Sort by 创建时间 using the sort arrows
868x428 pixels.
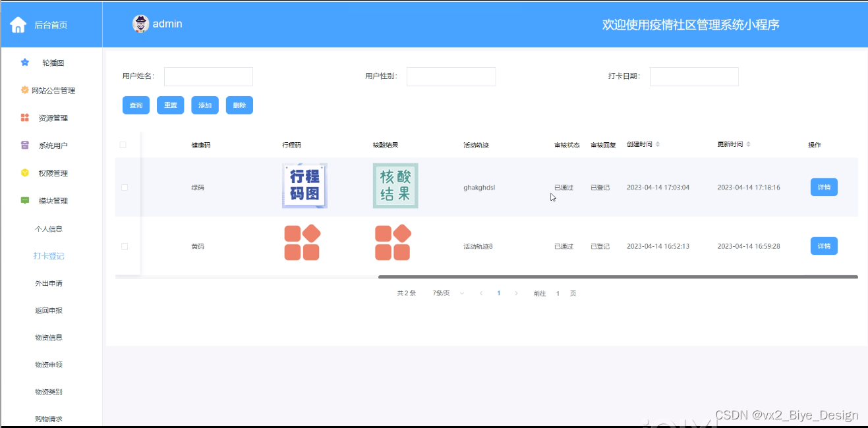(657, 144)
